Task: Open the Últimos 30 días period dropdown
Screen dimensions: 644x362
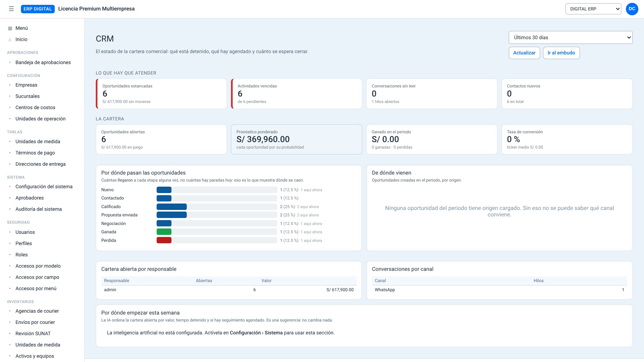Action: tap(570, 38)
